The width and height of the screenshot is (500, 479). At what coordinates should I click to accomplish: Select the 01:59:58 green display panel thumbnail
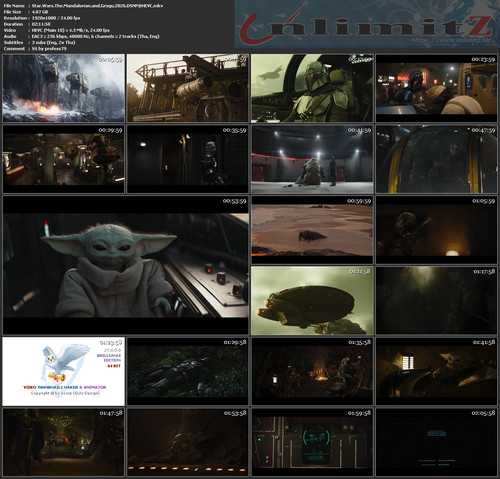tap(312, 442)
